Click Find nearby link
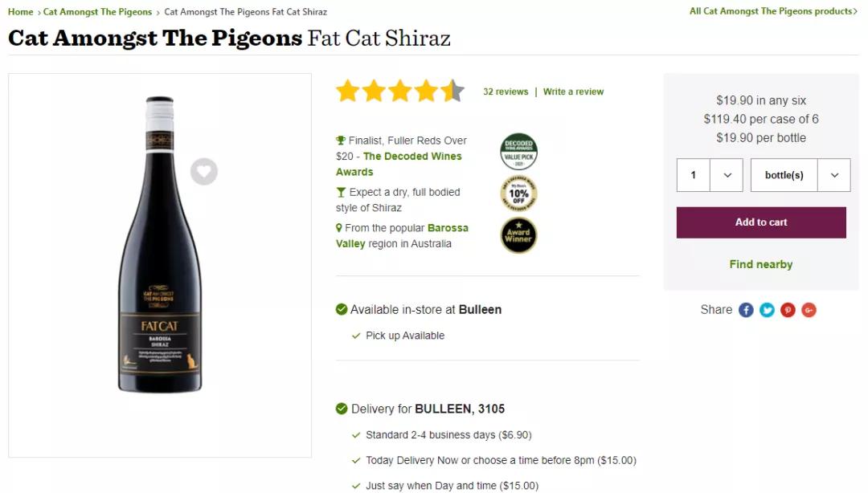Image resolution: width=868 pixels, height=493 pixels. point(761,264)
